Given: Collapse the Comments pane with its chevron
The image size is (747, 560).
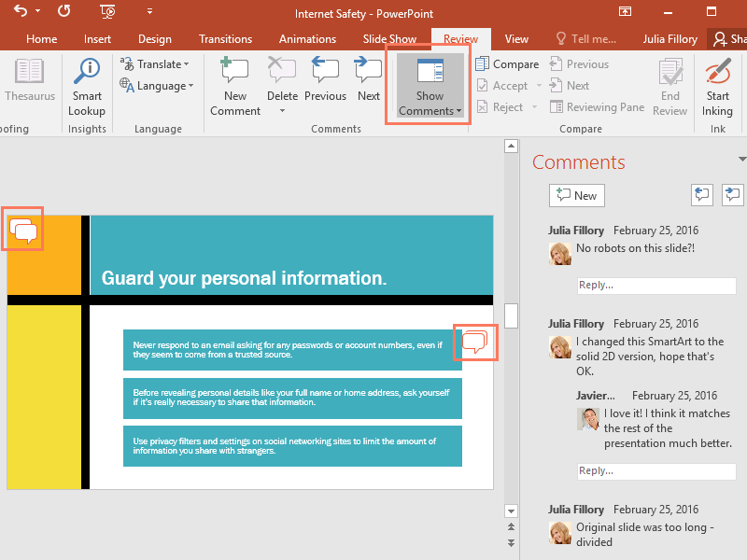Looking at the screenshot, I should [x=740, y=159].
